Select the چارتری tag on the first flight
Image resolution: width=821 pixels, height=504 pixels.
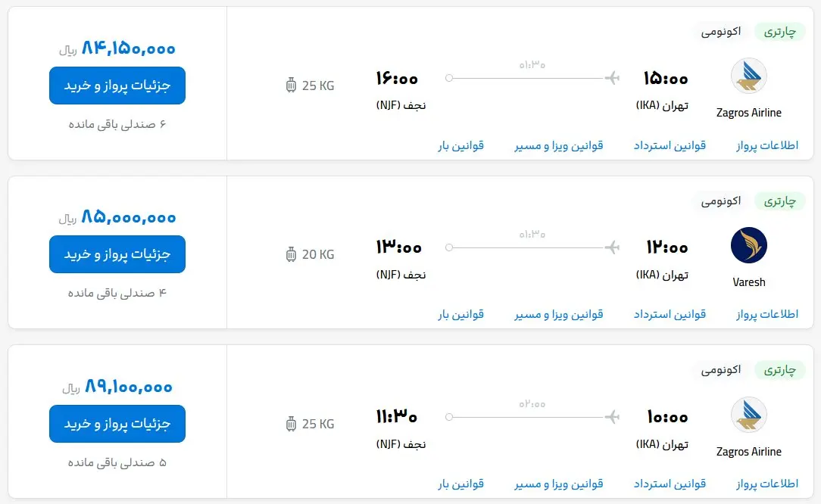point(780,32)
